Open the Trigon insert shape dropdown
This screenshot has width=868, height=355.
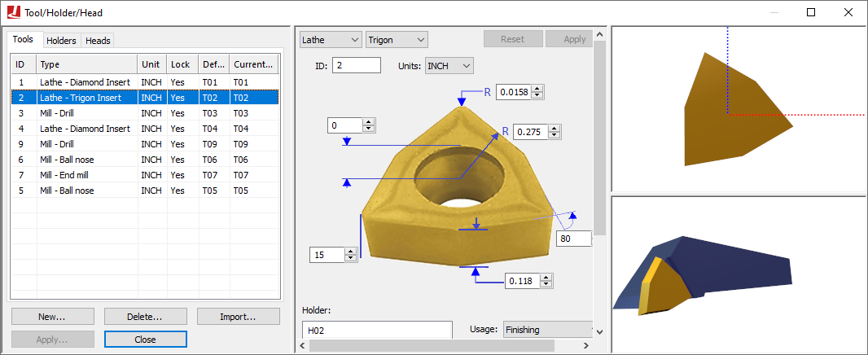click(x=397, y=40)
